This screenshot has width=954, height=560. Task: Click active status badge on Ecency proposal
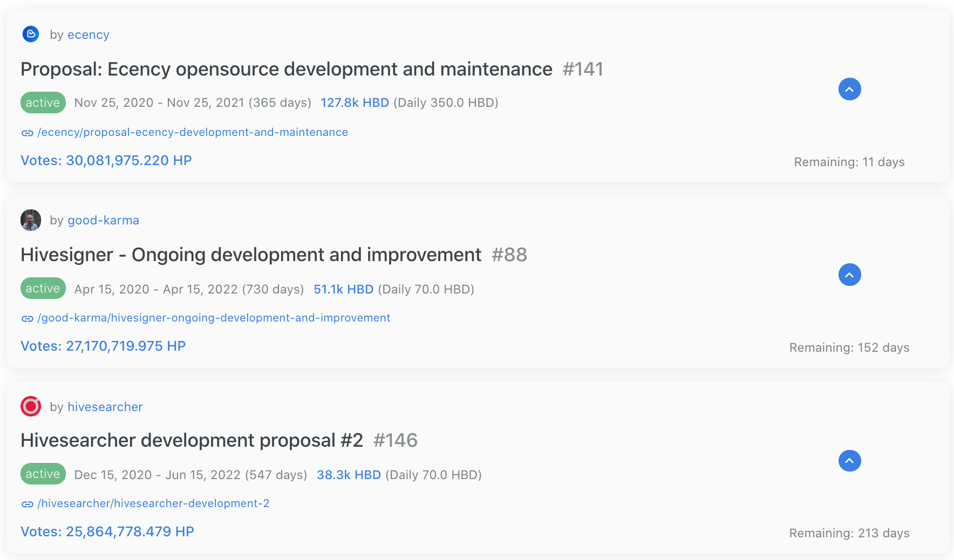point(43,103)
